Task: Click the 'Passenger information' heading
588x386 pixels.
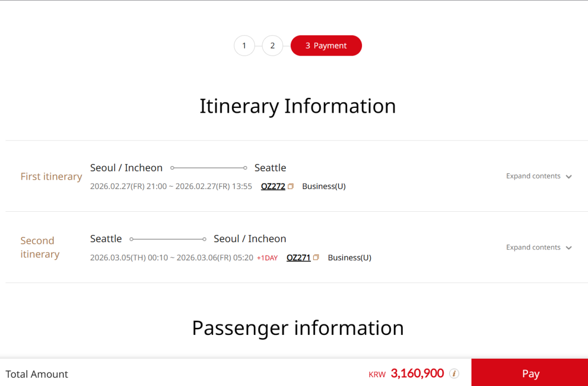Action: tap(298, 328)
